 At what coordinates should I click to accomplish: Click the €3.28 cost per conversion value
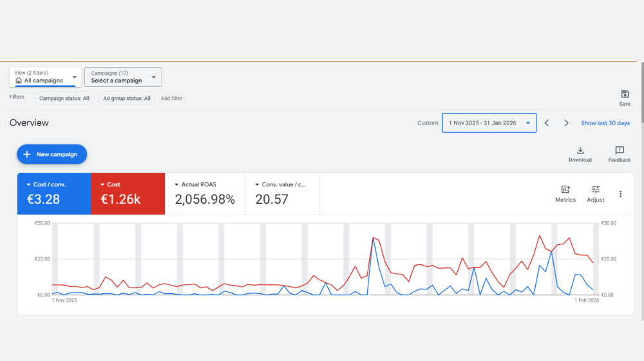coord(43,199)
